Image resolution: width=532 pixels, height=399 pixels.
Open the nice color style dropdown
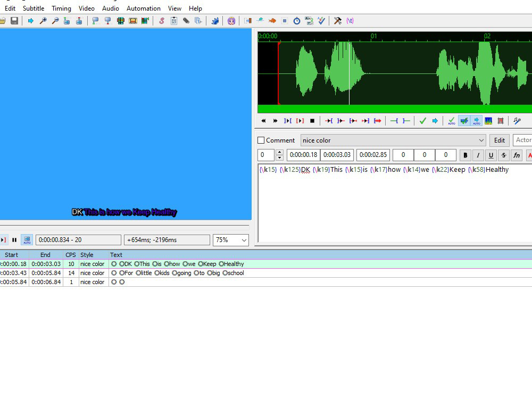[393, 140]
